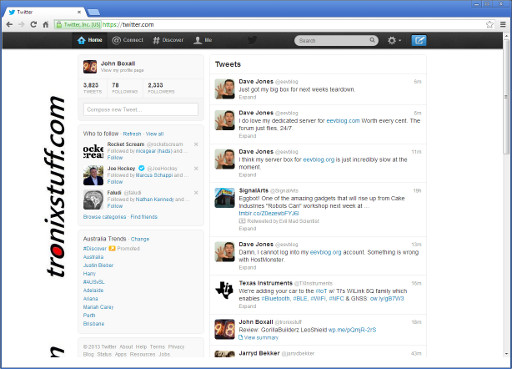
Task: Click SignalArts avatar in timeline
Action: coord(225,198)
